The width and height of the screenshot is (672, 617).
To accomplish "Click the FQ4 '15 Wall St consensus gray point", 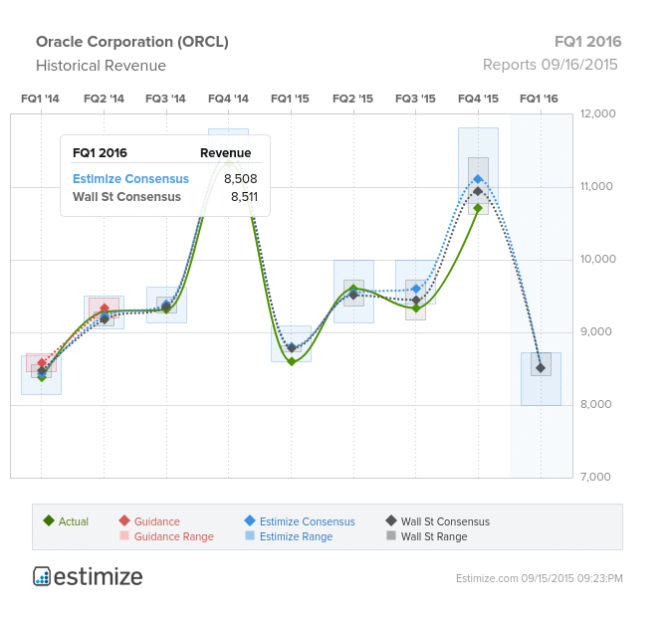I will pos(478,191).
